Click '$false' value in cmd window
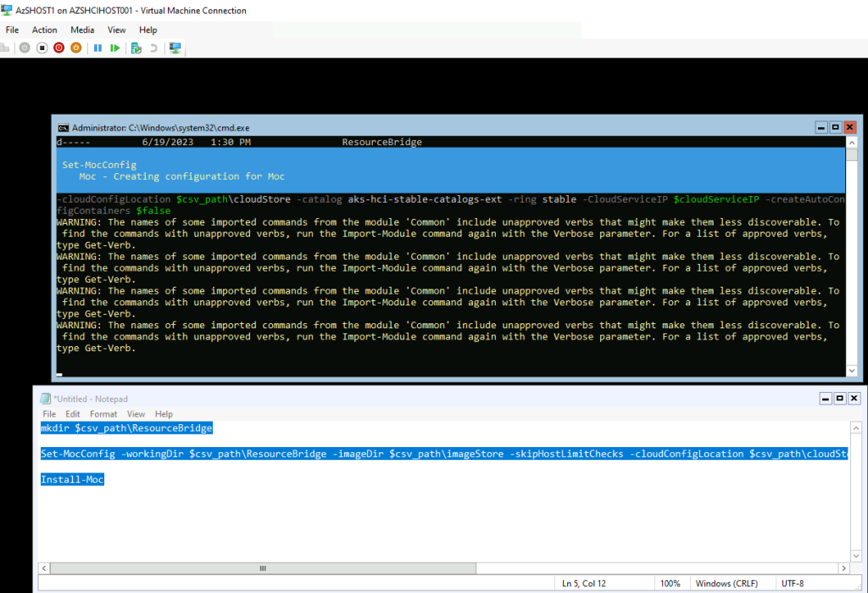Screen dimensions: 868x593 point(153,210)
